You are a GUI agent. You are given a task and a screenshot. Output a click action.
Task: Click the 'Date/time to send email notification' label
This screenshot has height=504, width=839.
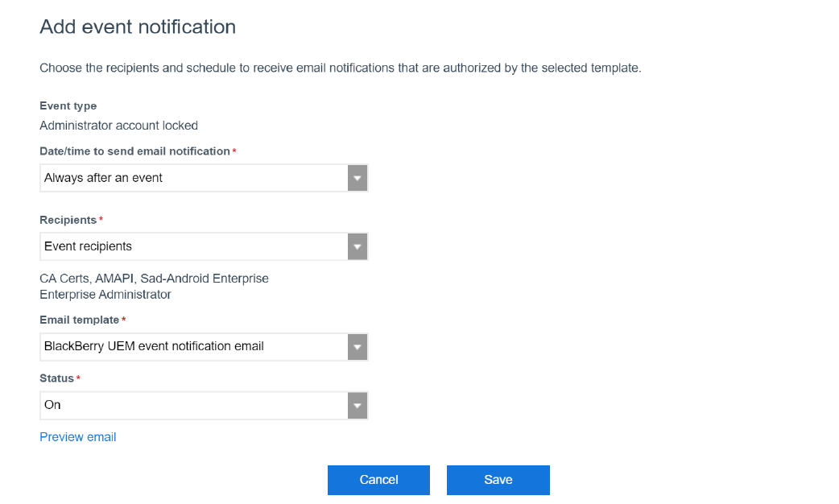(134, 151)
